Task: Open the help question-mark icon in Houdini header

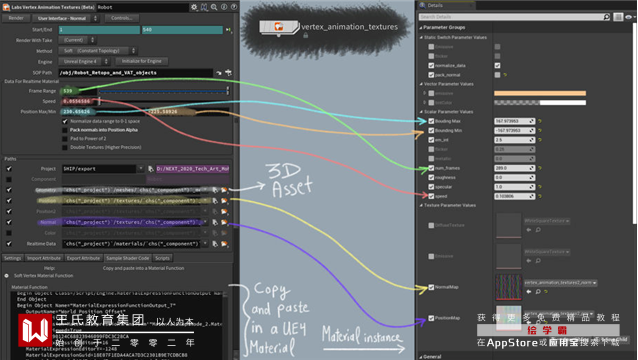Action: [234, 7]
